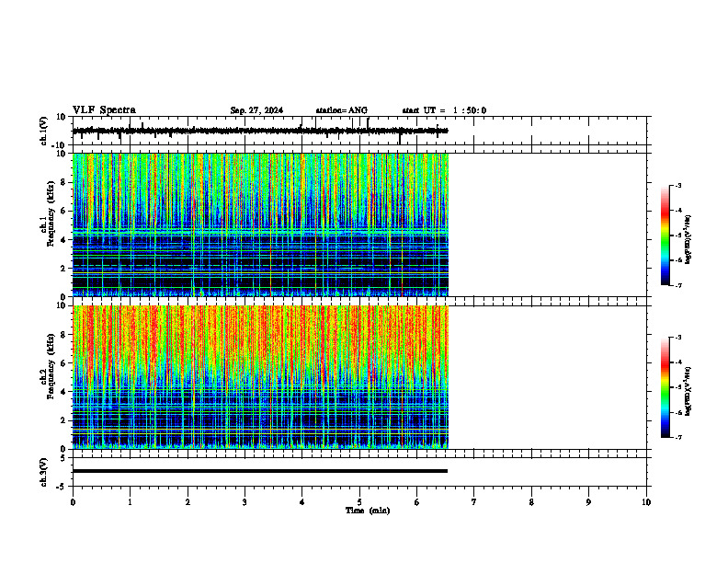Viewport: 728px width, 563px height.
Task: Select the date label "Sep. 27, 2024"
Action: [x=256, y=110]
